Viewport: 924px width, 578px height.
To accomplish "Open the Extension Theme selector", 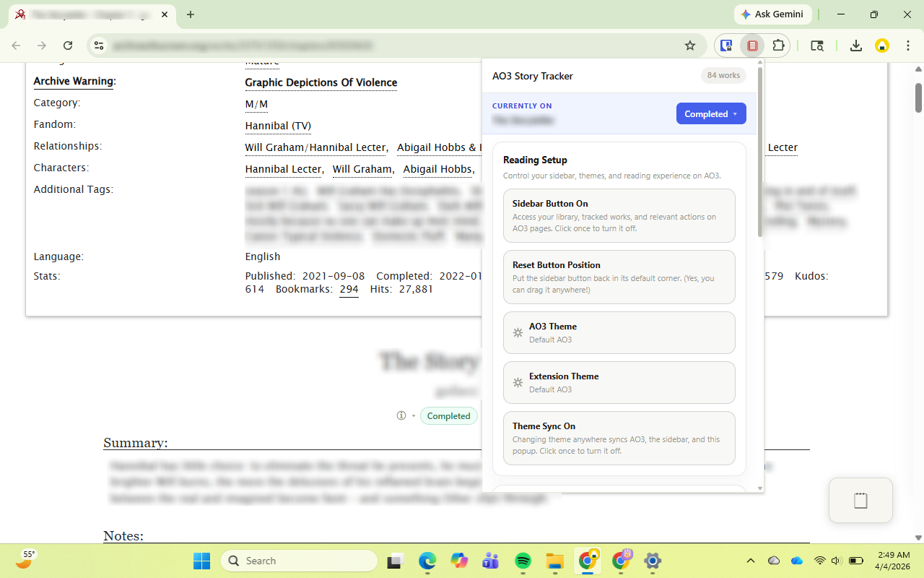I will pos(619,382).
